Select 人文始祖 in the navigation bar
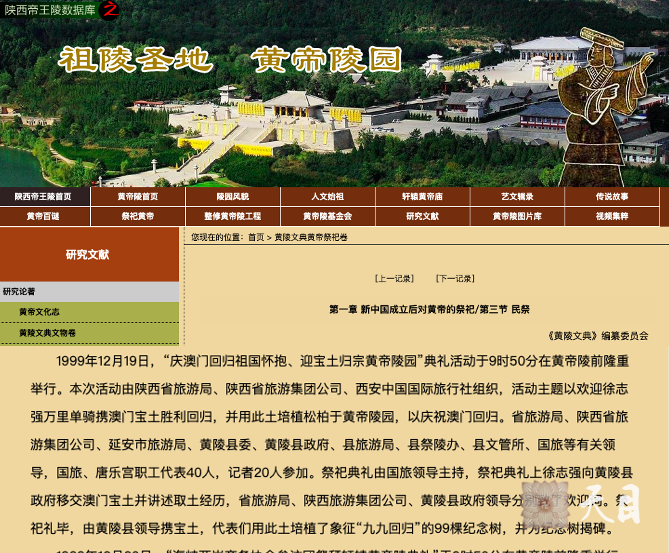The width and height of the screenshot is (669, 553). (x=327, y=197)
